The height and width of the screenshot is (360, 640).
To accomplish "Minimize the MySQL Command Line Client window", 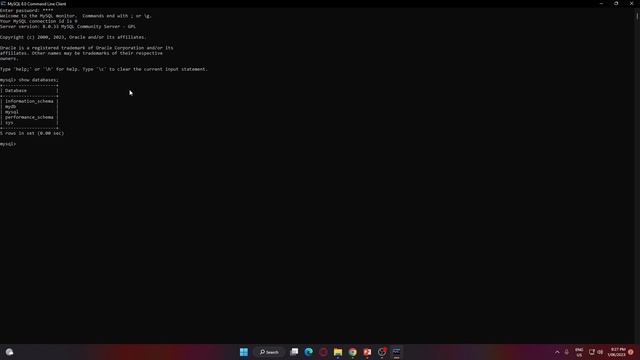I will [601, 3].
